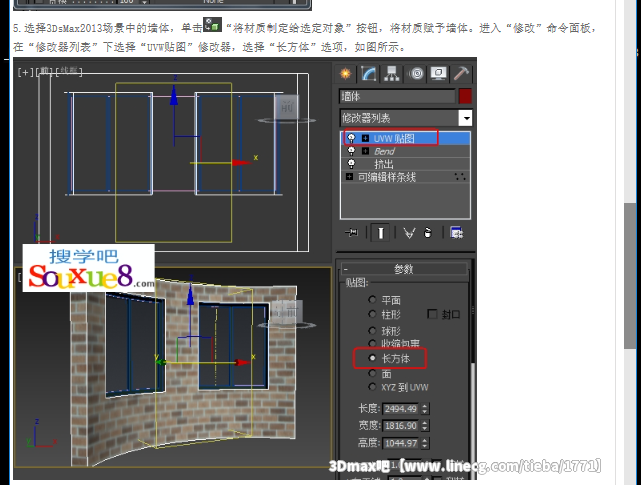This screenshot has height=485, width=641.
Task: Click the 高度 value field 1044.97
Action: [x=401, y=443]
